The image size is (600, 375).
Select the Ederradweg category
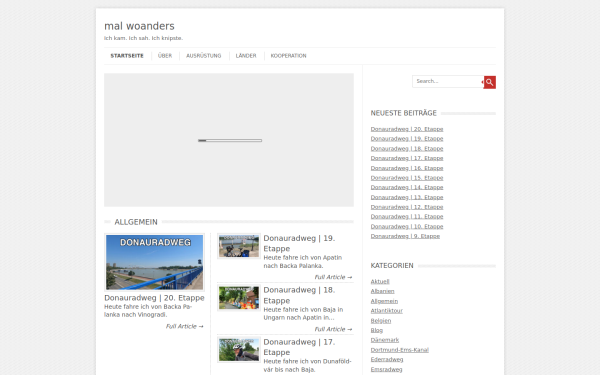point(387,359)
